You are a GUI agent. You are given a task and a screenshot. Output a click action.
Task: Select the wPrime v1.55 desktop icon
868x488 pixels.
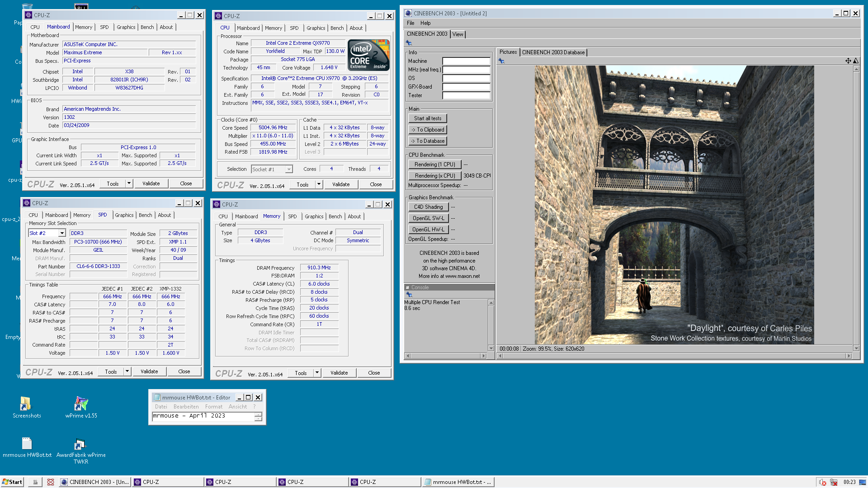81,407
